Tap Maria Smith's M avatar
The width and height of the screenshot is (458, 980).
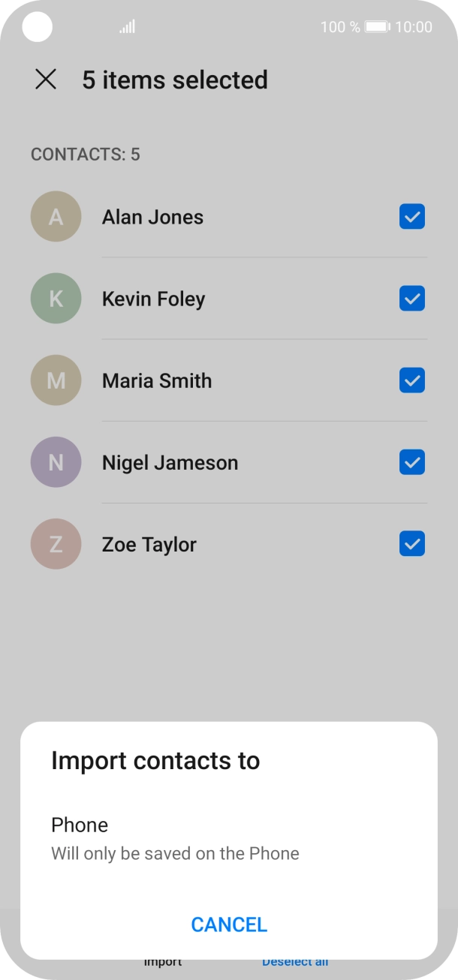tap(56, 380)
